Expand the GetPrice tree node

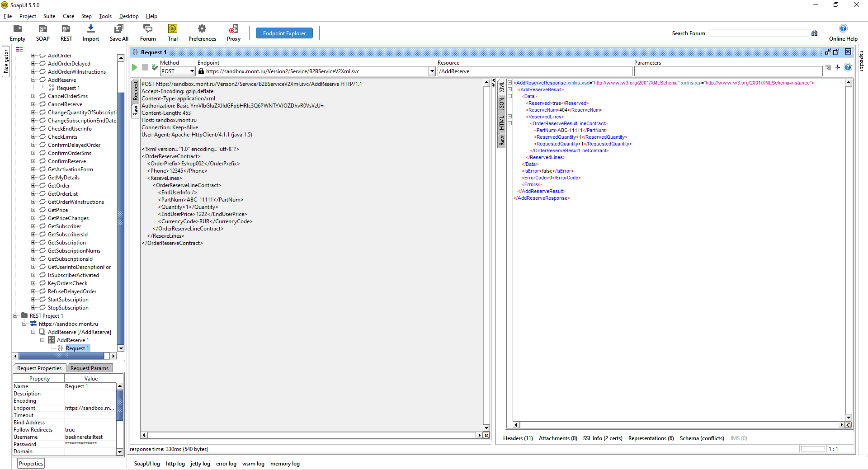[x=33, y=210]
